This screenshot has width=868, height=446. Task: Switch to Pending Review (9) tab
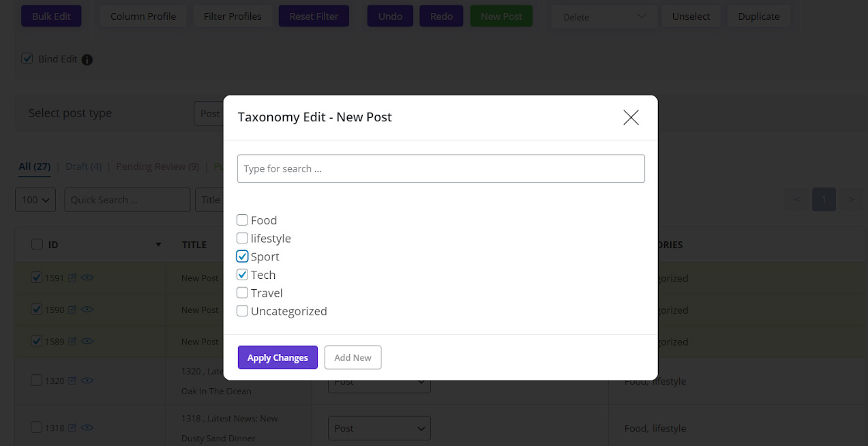coord(158,166)
